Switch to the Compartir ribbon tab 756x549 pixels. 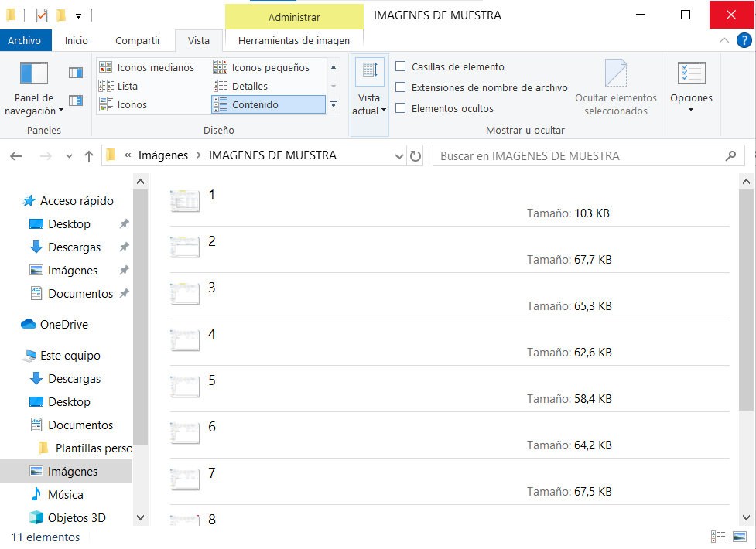[x=138, y=40]
